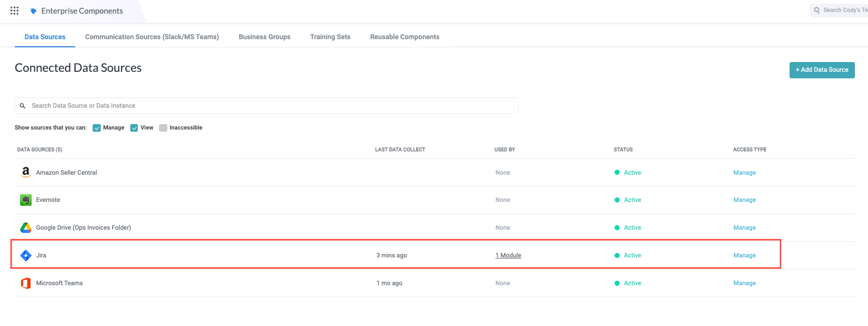Click the magnifier icon in data source search
This screenshot has height=326, width=868.
(x=23, y=106)
